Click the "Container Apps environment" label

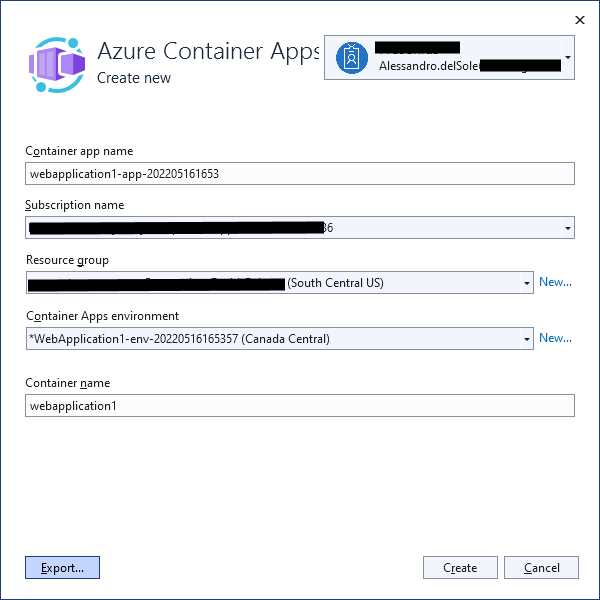tap(103, 316)
